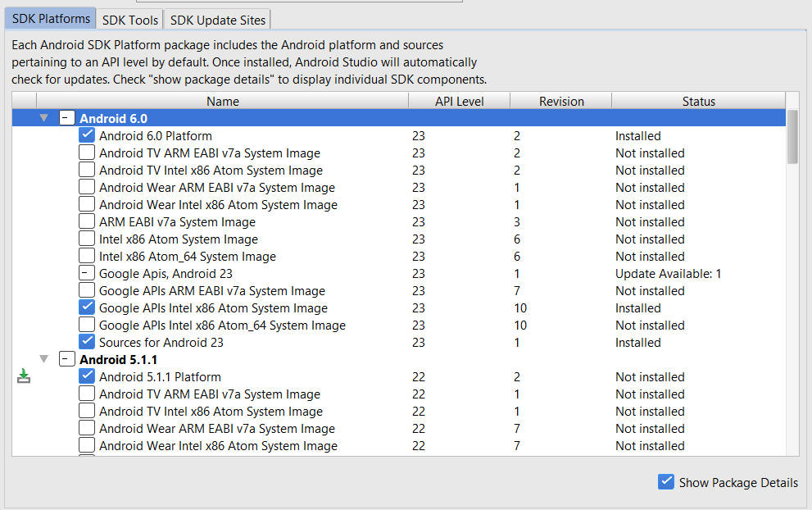Open the SDK Tools tab
This screenshot has width=812, height=510.
pyautogui.click(x=130, y=20)
